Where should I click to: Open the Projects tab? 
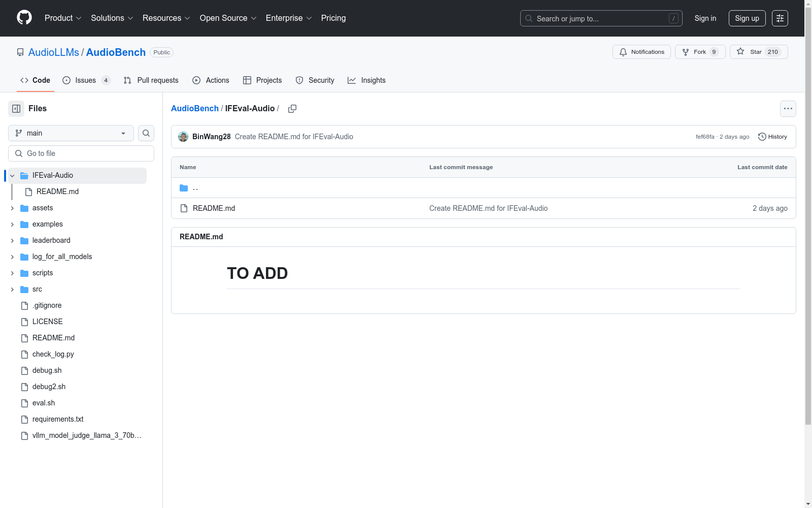[262, 80]
